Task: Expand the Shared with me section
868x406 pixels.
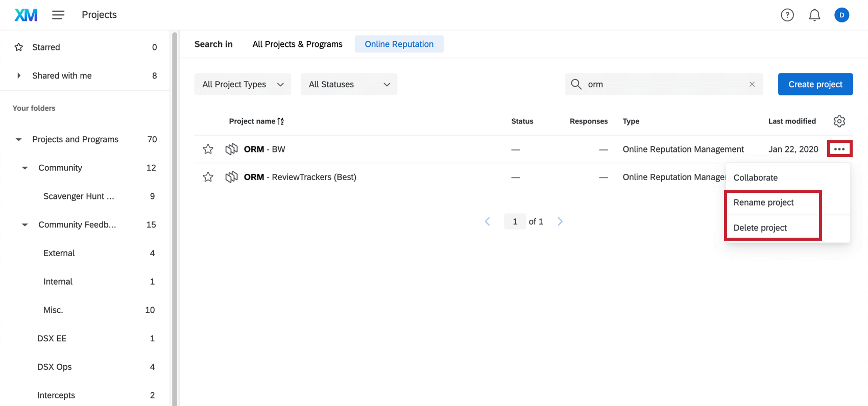Action: click(19, 75)
